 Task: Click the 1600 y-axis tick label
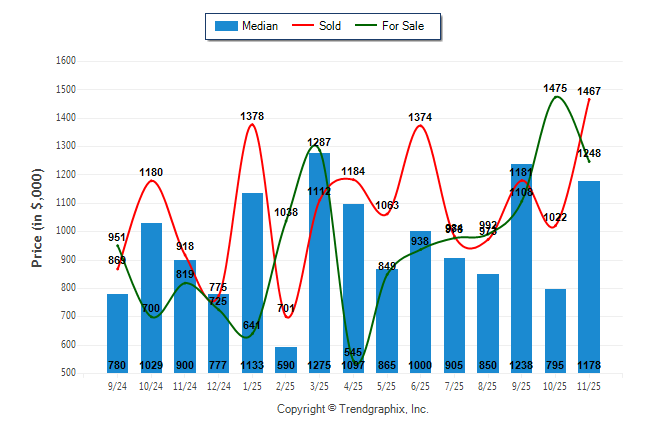(66, 61)
